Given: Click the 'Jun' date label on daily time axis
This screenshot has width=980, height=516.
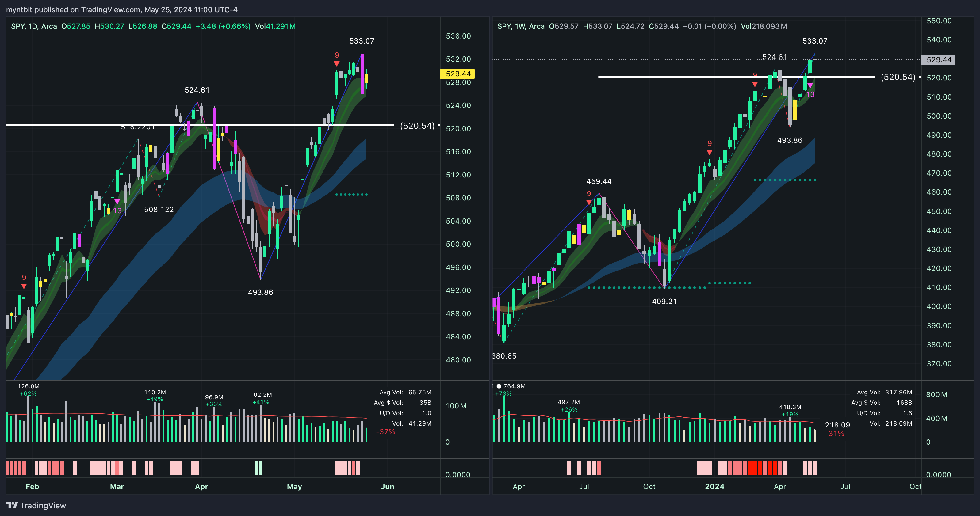Looking at the screenshot, I should click(388, 487).
